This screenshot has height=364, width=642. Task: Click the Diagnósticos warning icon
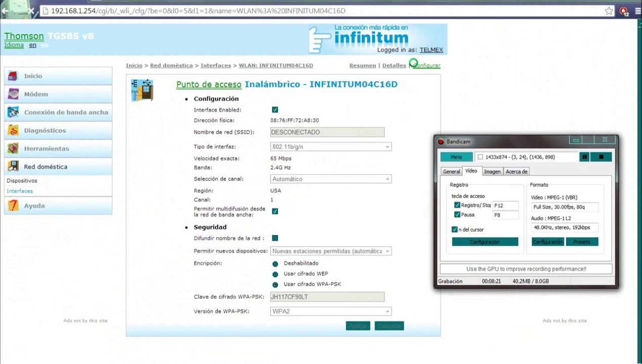tap(14, 130)
